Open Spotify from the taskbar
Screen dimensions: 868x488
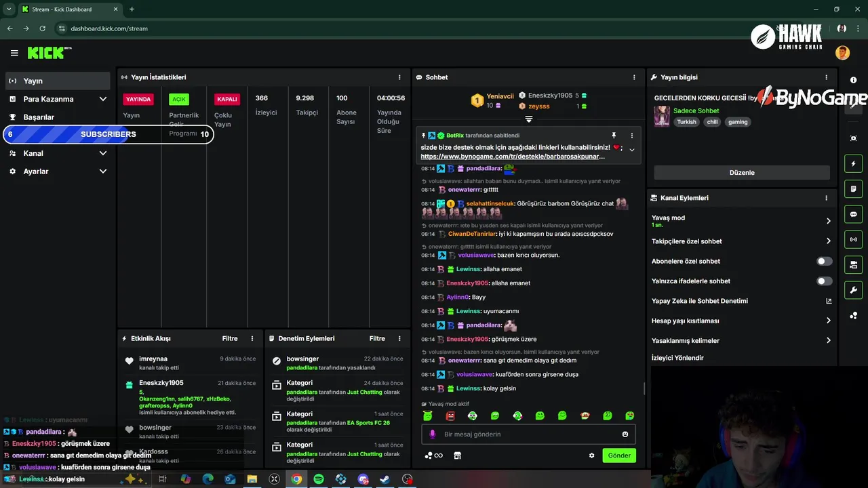tap(319, 479)
